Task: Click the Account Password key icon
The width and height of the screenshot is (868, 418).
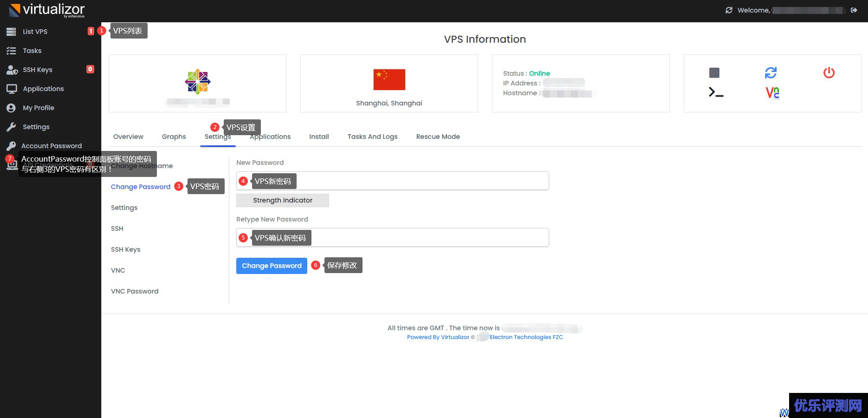Action: pos(11,146)
